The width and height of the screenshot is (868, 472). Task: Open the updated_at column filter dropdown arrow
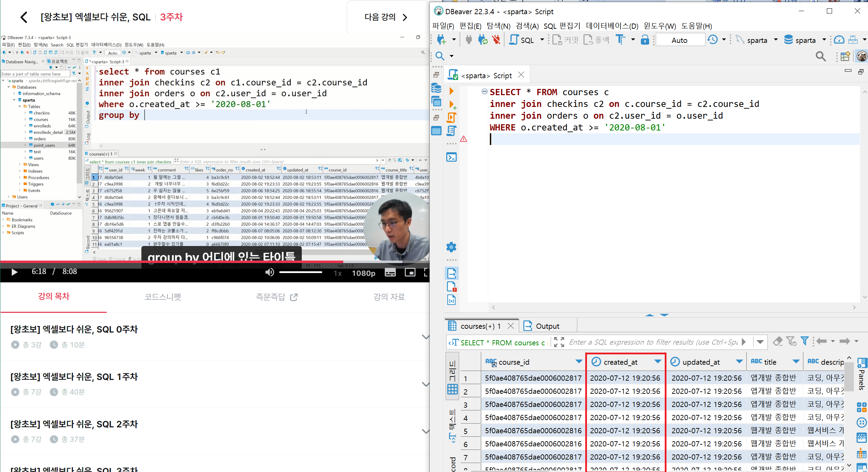(x=739, y=362)
